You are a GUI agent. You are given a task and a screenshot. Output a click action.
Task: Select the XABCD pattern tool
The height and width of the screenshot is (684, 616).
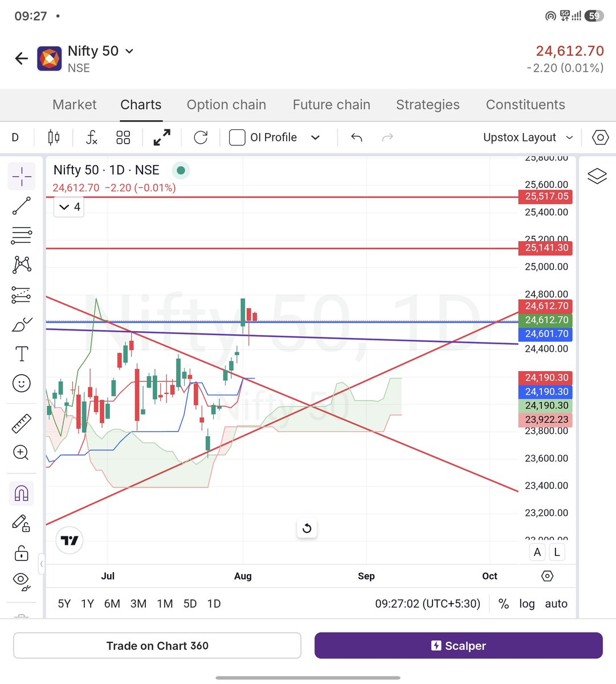coord(22,264)
